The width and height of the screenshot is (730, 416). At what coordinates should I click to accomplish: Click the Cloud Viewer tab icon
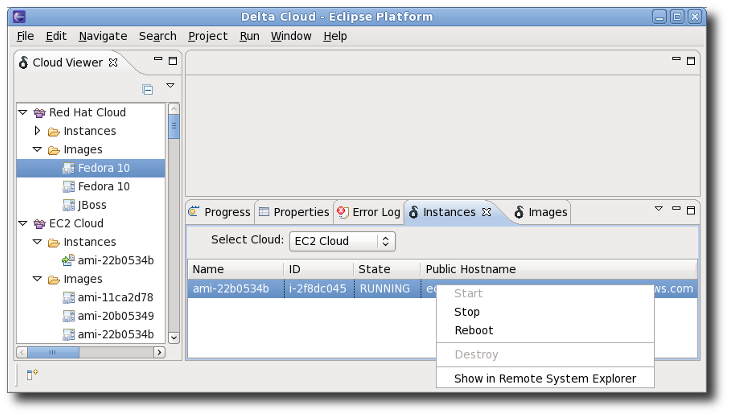[x=23, y=62]
